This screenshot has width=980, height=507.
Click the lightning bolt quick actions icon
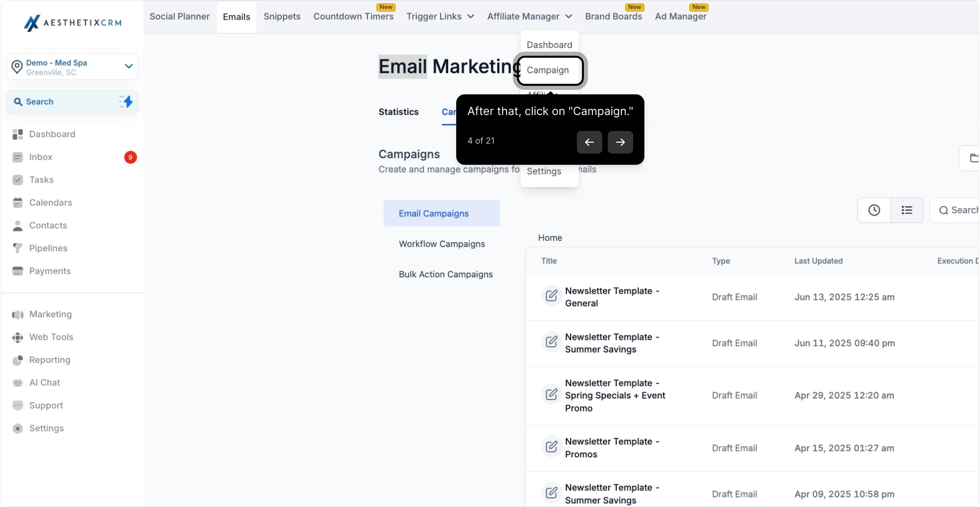126,102
